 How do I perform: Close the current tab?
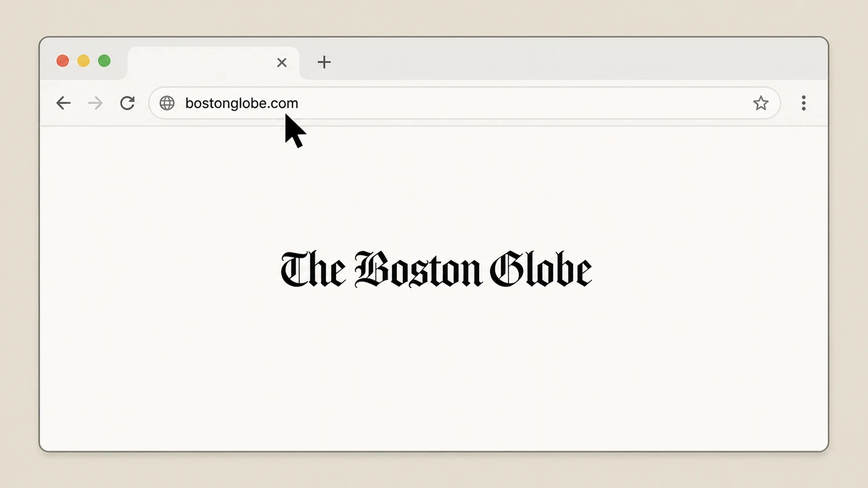click(281, 63)
